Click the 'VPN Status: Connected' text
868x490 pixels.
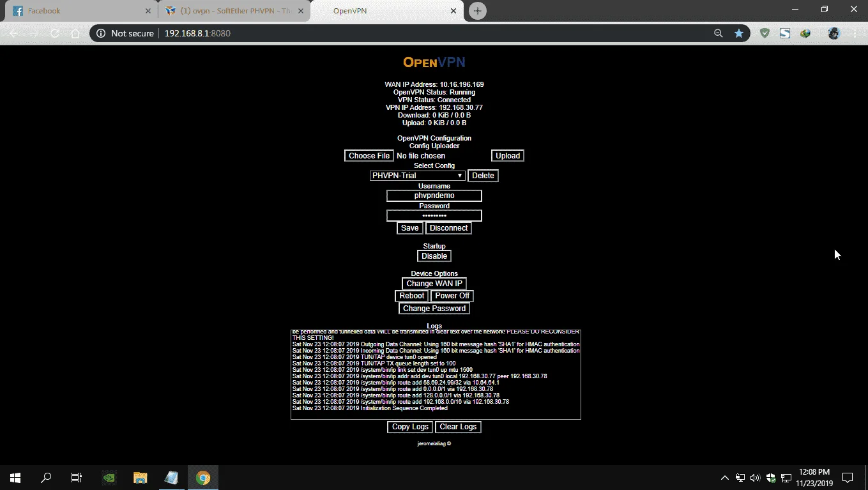(434, 100)
